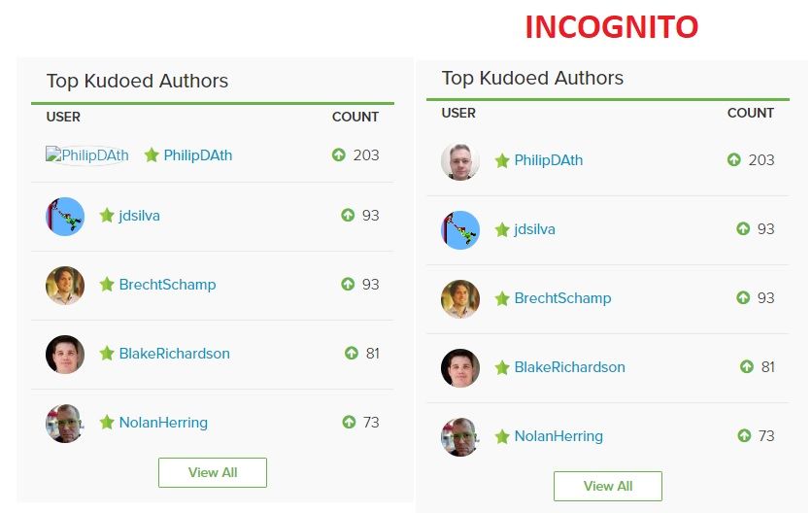Click the kudos arrow icon next to 81 in incognito panel

coord(746,366)
